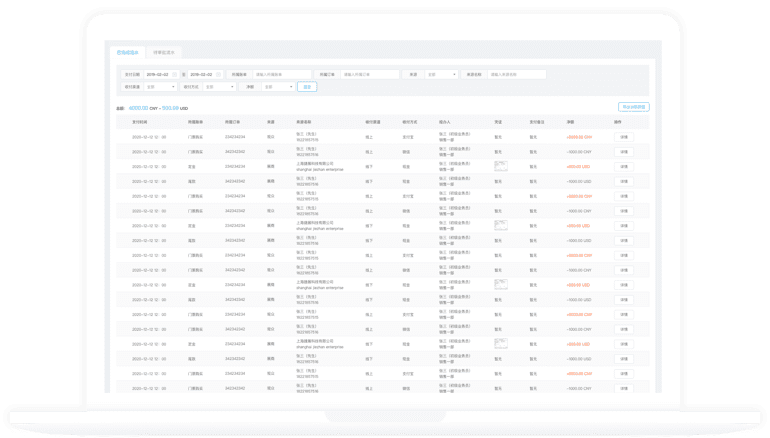770x438 pixels.
Task: Open the 收付方式 dropdown filter
Action: coord(220,87)
